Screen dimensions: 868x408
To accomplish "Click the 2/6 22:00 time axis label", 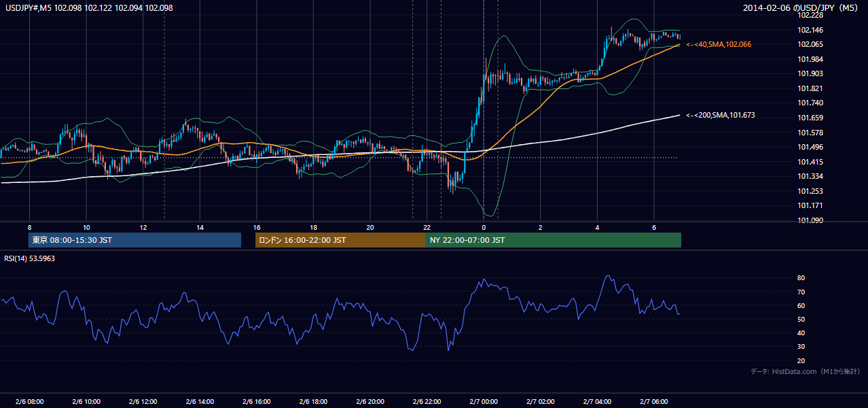I will pos(427,401).
